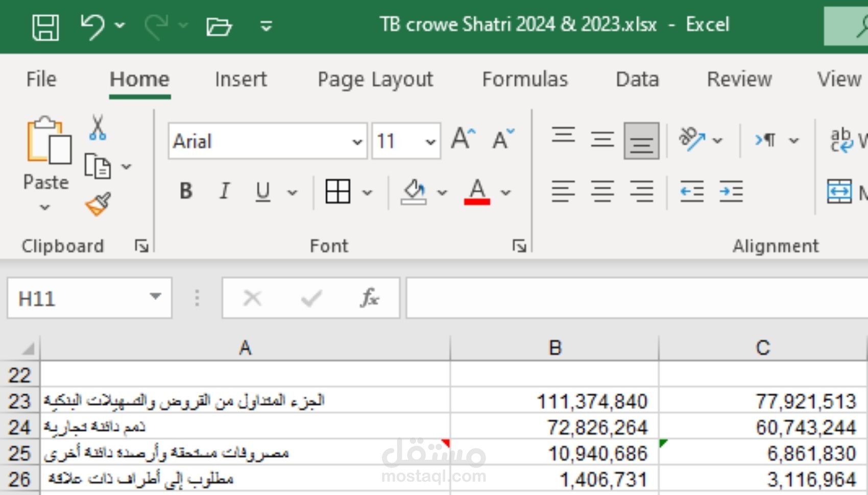Screen dimensions: 868x495
Task: Click the Undo arrow icon
Action: click(x=92, y=26)
